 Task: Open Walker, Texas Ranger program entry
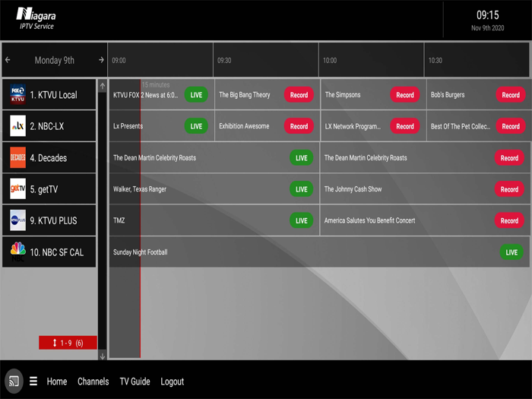click(214, 189)
